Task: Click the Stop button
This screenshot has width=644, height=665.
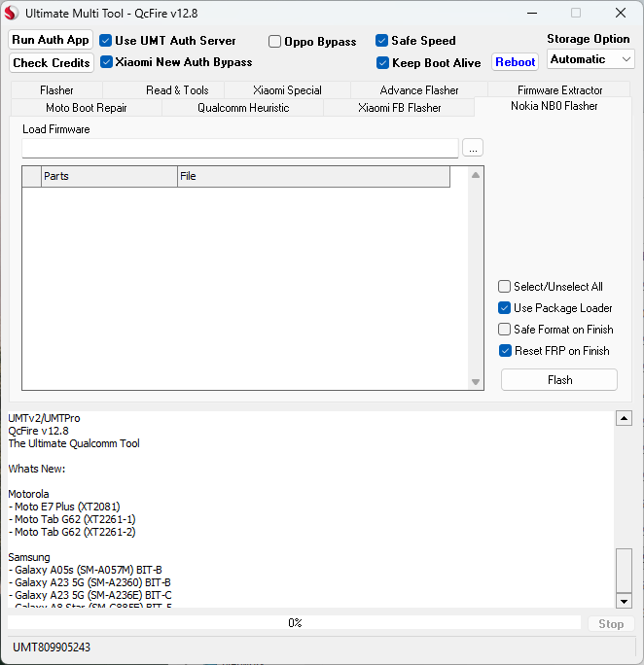Action: click(611, 624)
